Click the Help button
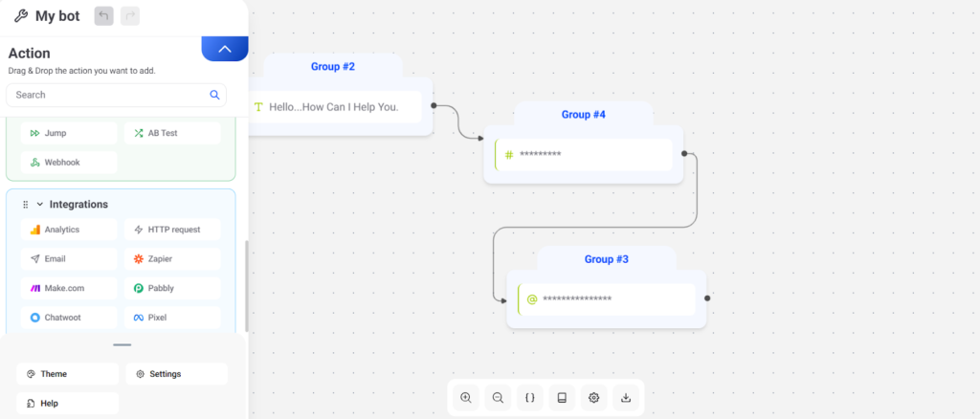Screen dimensions: 980x419 68,404
